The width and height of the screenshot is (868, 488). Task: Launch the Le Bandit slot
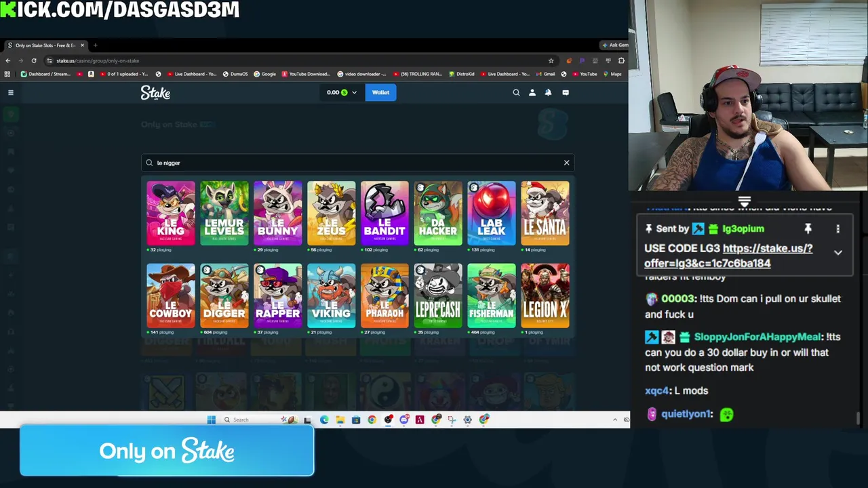385,213
